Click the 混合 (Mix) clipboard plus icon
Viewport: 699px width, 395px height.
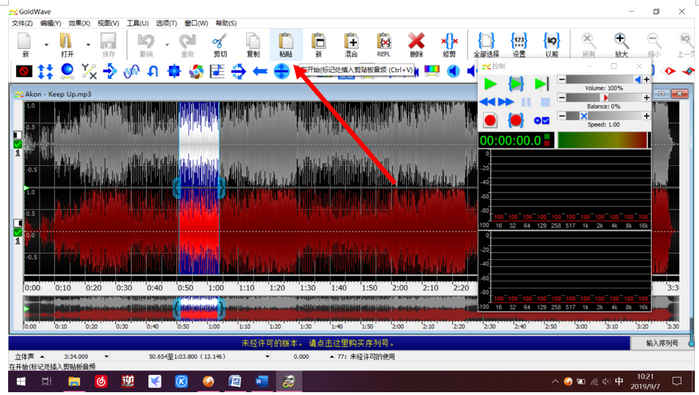pos(351,41)
